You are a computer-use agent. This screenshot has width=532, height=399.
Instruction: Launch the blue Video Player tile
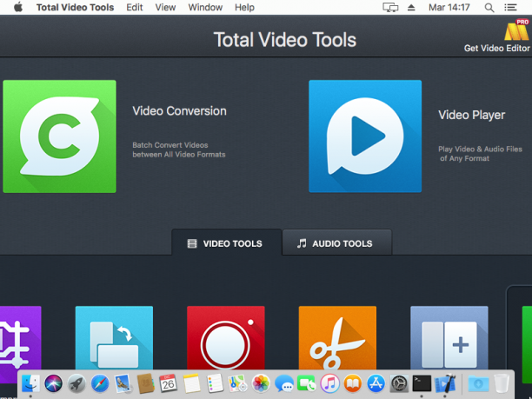(365, 136)
